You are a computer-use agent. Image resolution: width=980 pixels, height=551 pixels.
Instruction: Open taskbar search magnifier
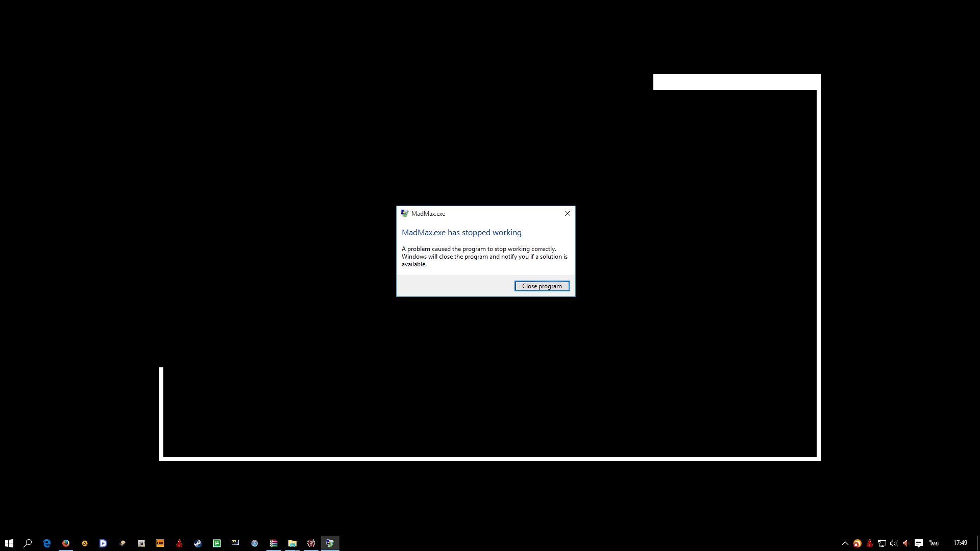click(28, 543)
